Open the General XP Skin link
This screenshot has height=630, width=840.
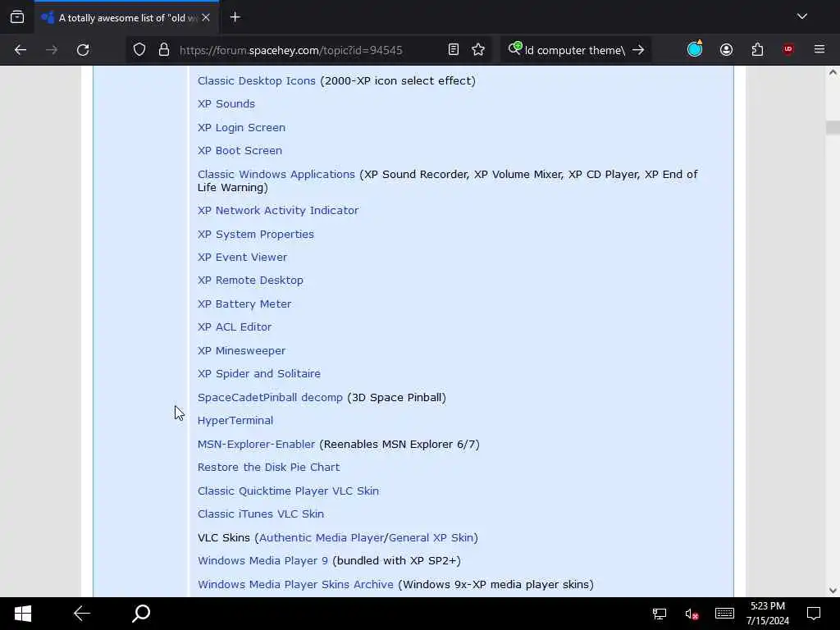431,537
